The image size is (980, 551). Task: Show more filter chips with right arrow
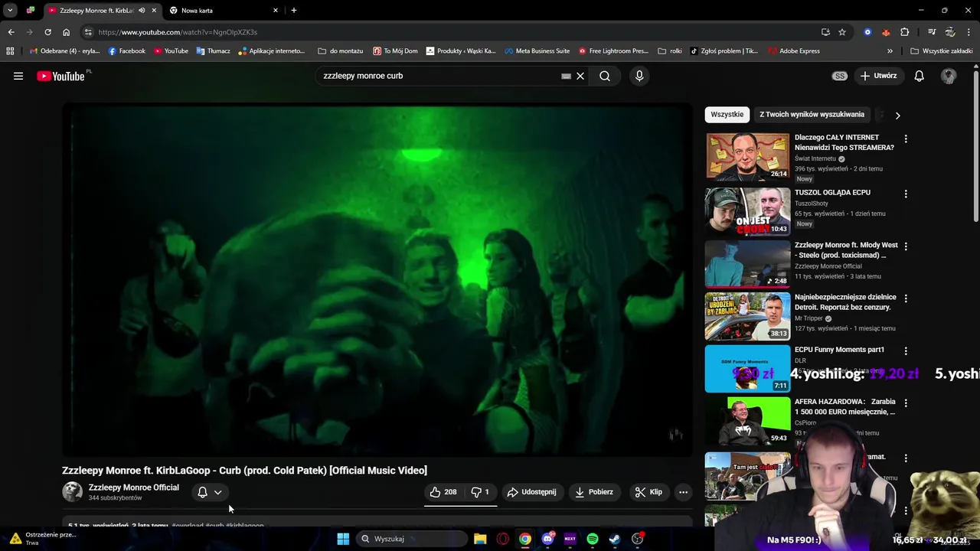click(897, 115)
